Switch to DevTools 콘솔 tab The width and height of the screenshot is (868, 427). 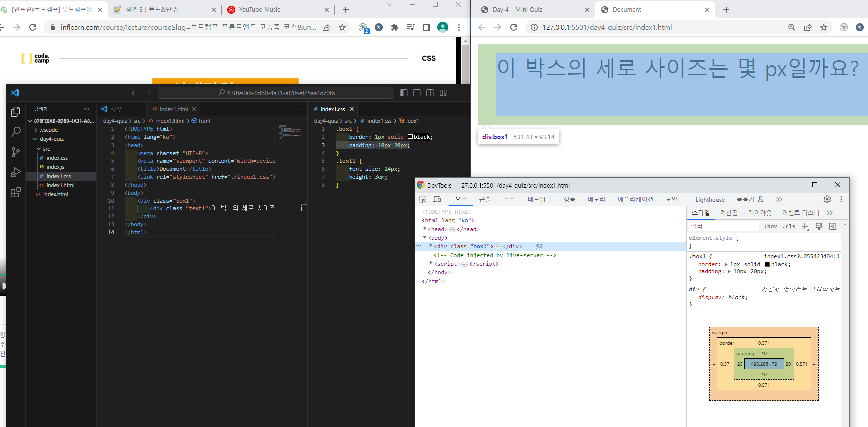pos(485,199)
